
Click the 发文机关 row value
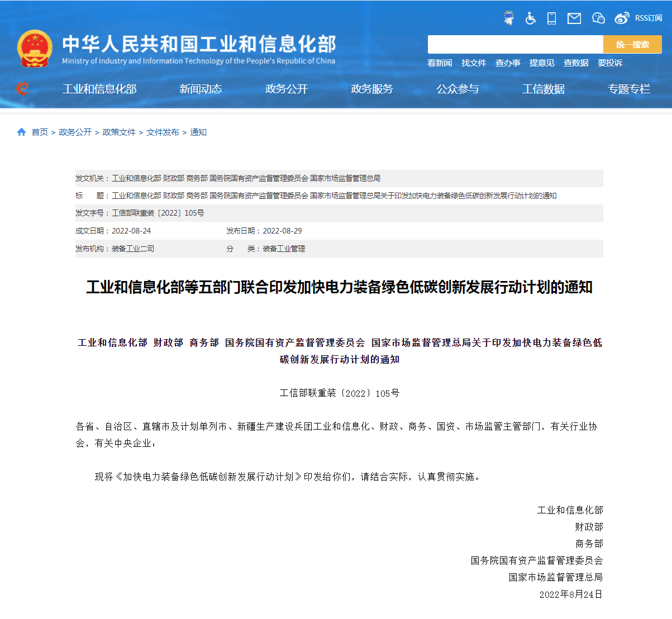point(246,178)
